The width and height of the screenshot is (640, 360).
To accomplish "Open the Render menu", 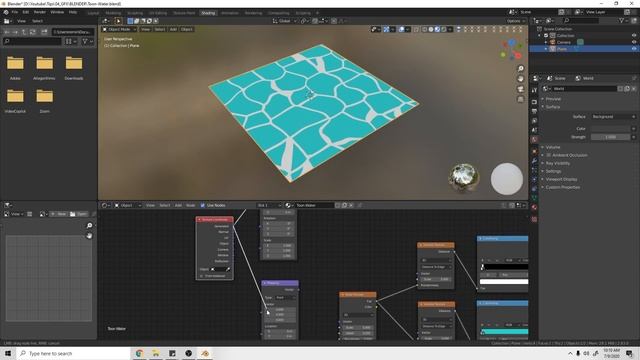I will (40, 12).
